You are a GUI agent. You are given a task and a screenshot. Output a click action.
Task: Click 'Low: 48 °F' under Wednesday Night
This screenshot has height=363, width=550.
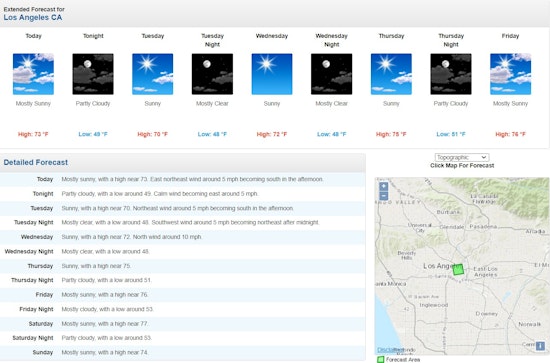click(331, 134)
